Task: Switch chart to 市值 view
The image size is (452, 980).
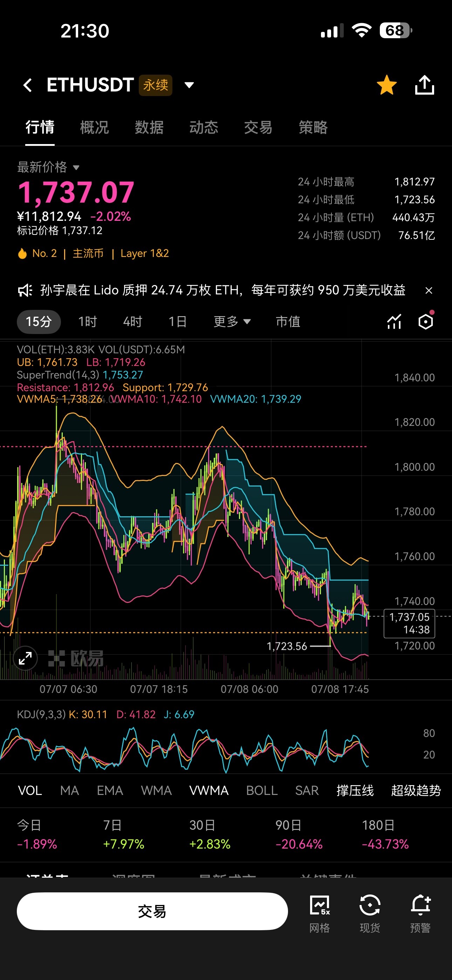Action: [288, 322]
